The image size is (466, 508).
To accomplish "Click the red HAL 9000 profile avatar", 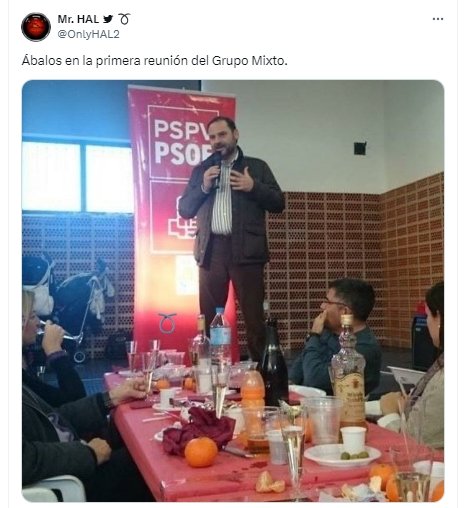I will pos(36,27).
